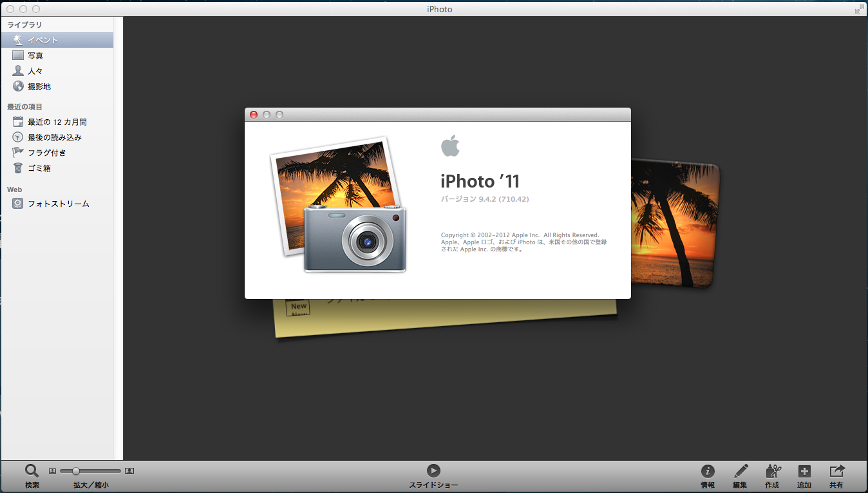Open the 情報 info panel
This screenshot has width=868, height=493.
tap(708, 471)
